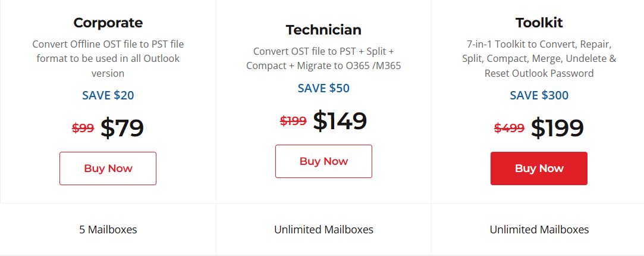Click the crossed-out $99 original price
The image size is (644, 256).
click(x=83, y=128)
